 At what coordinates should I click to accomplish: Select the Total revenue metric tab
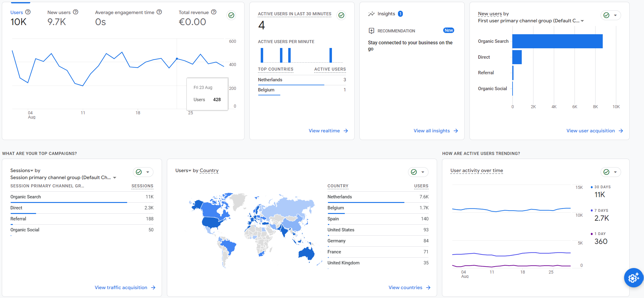click(197, 17)
